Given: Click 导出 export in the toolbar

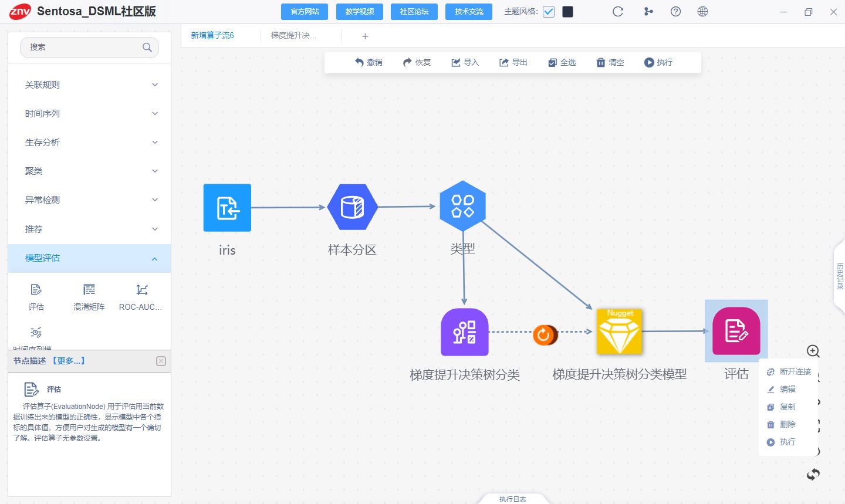Looking at the screenshot, I should 513,62.
